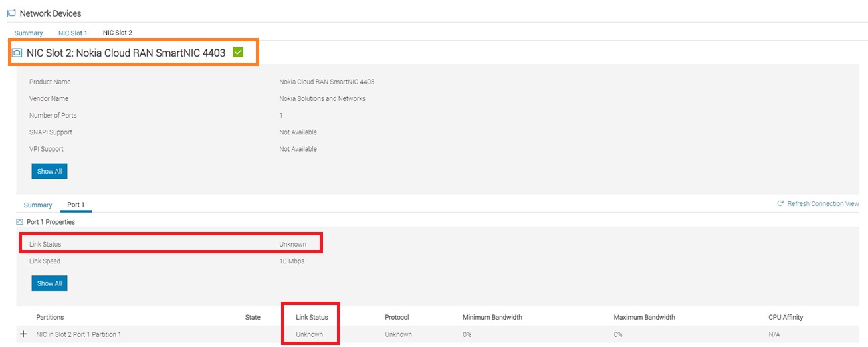Click the green health status checkmark
This screenshot has width=868, height=347.
click(239, 52)
